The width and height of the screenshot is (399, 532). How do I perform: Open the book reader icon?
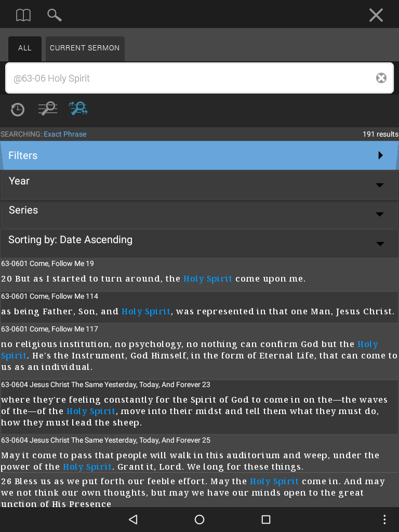(23, 15)
